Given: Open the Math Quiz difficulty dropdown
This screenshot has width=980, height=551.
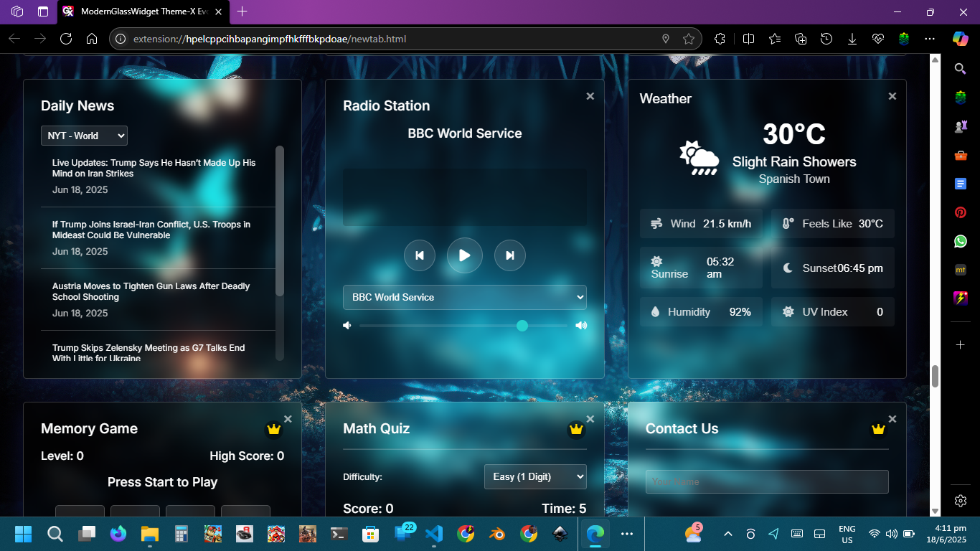Looking at the screenshot, I should pyautogui.click(x=535, y=477).
